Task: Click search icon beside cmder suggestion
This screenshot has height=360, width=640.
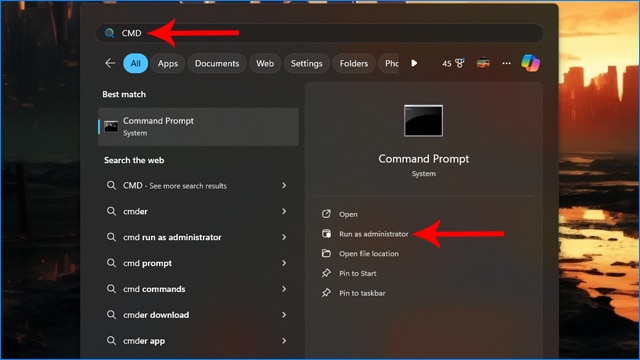Action: (x=111, y=211)
